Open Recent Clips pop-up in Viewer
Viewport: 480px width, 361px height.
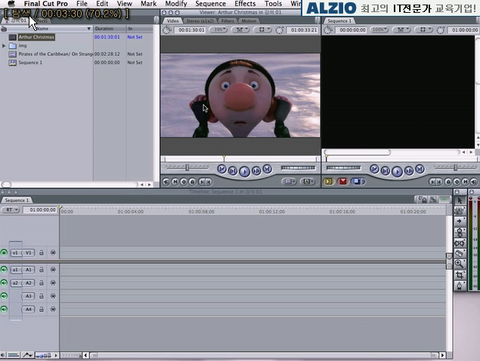(289, 182)
